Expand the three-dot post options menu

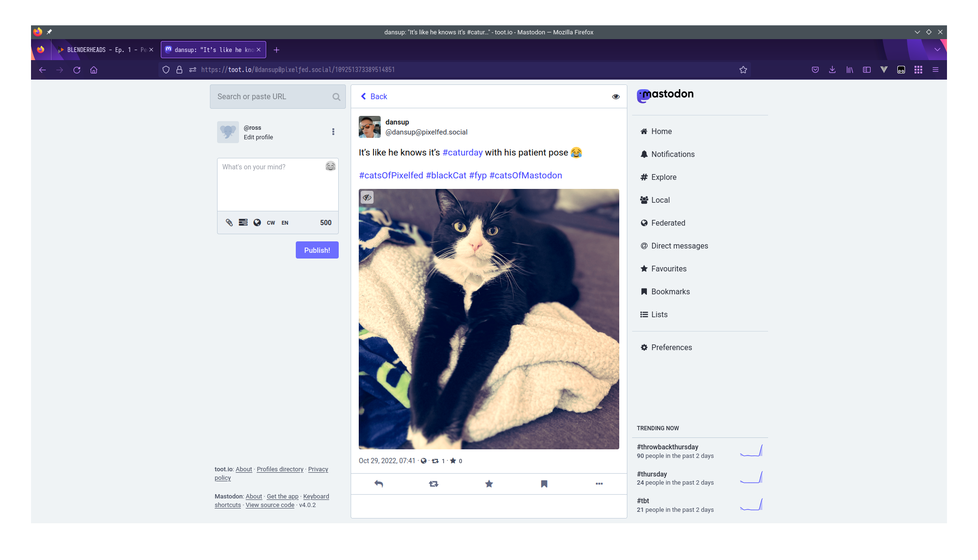[599, 483]
